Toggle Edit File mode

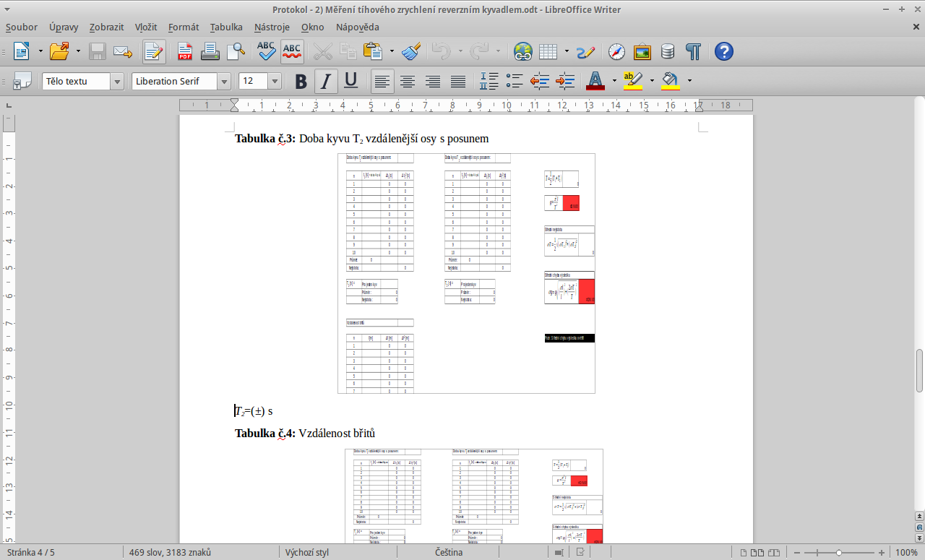click(154, 51)
